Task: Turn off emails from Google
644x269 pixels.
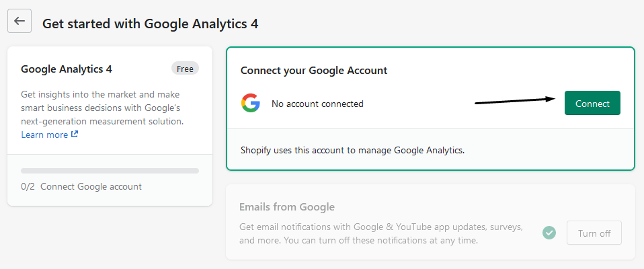Action: (594, 233)
